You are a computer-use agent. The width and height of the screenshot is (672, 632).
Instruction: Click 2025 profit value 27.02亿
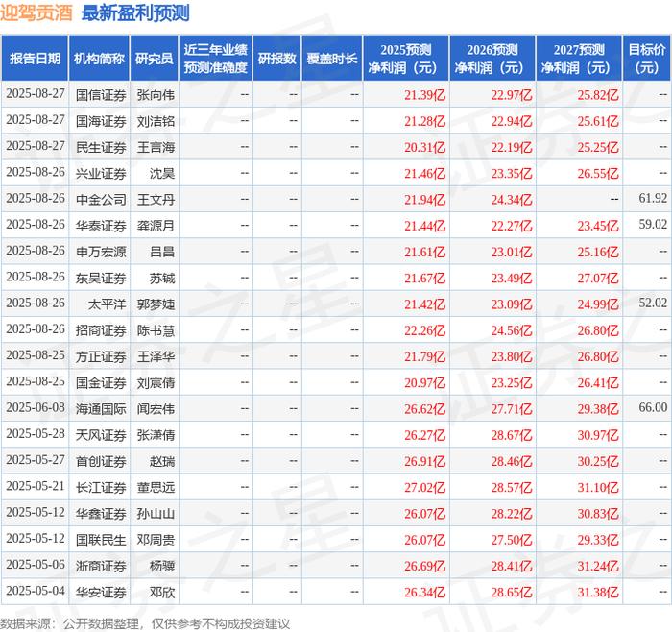[x=424, y=487]
